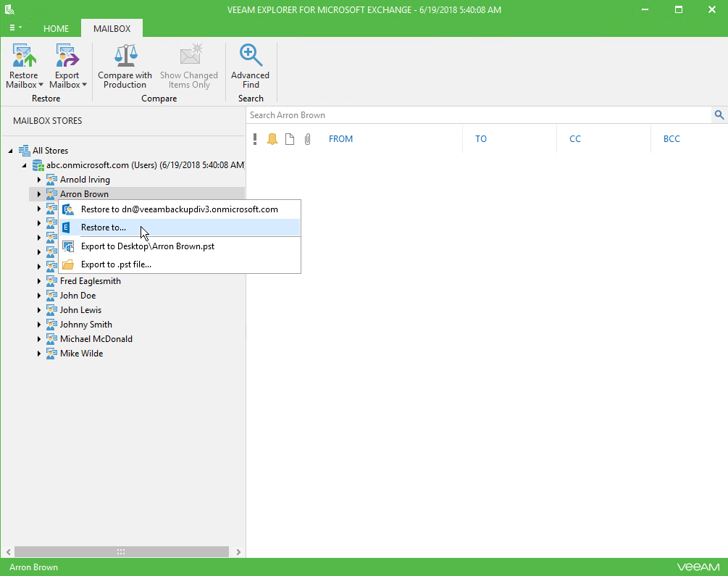This screenshot has width=728, height=576.
Task: Click John Doe mailbox icon
Action: click(51, 295)
